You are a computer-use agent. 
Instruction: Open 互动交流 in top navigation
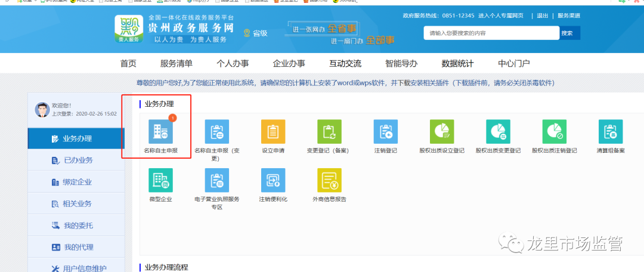click(345, 64)
